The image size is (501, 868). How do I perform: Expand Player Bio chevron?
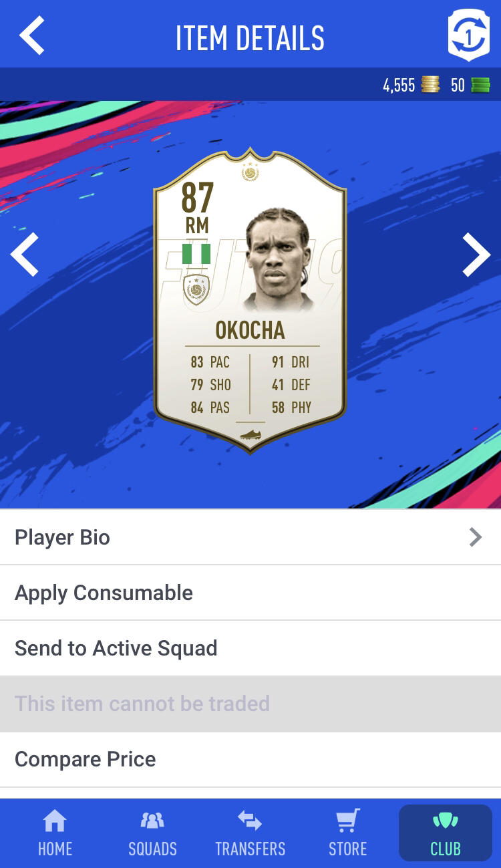click(x=475, y=537)
